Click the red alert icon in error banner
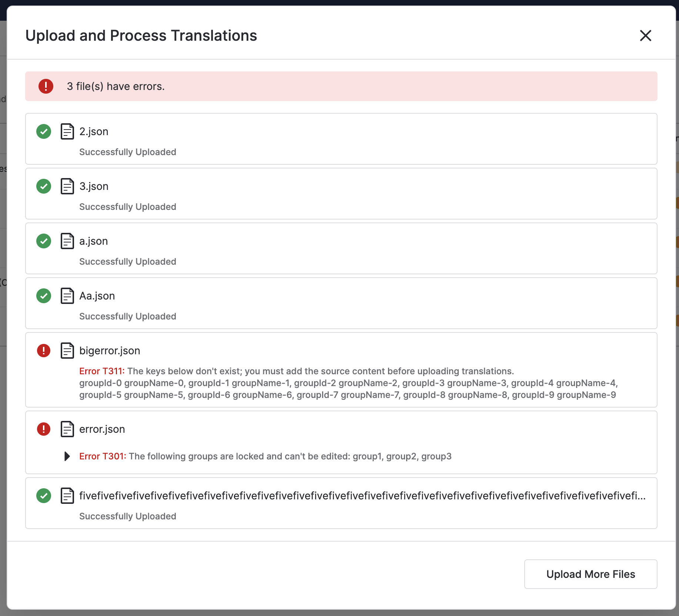679x616 pixels. tap(46, 86)
